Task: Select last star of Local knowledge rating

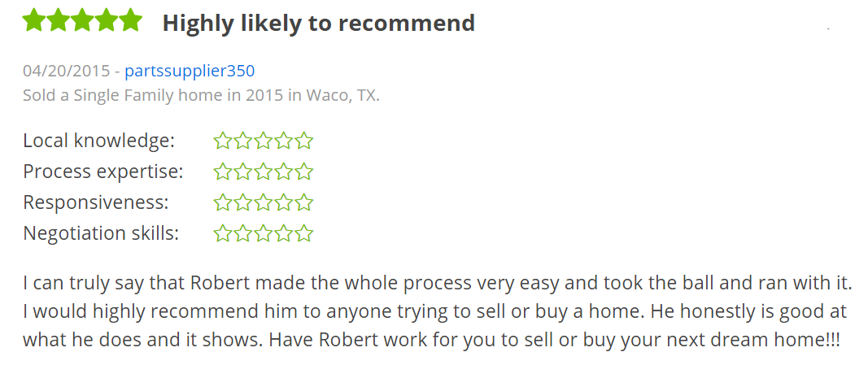Action: [x=304, y=141]
